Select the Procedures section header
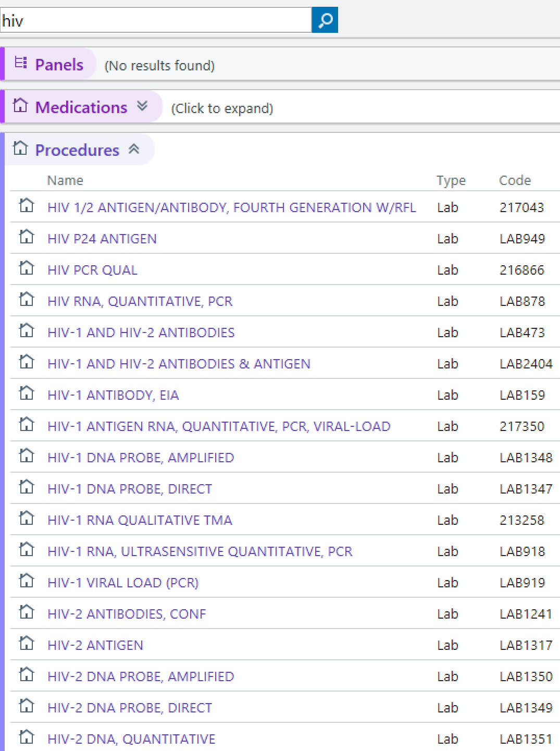The image size is (560, 751). [x=77, y=150]
